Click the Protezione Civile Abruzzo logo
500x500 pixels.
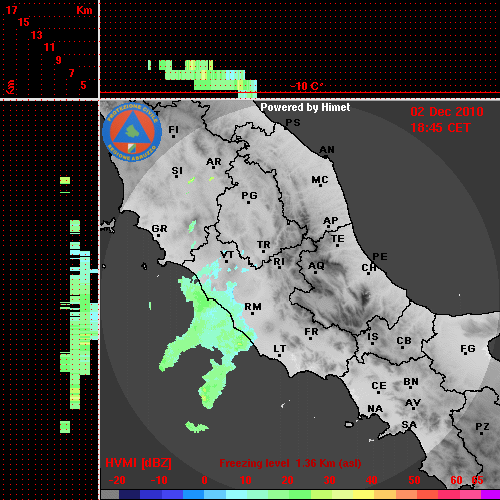pos(132,132)
